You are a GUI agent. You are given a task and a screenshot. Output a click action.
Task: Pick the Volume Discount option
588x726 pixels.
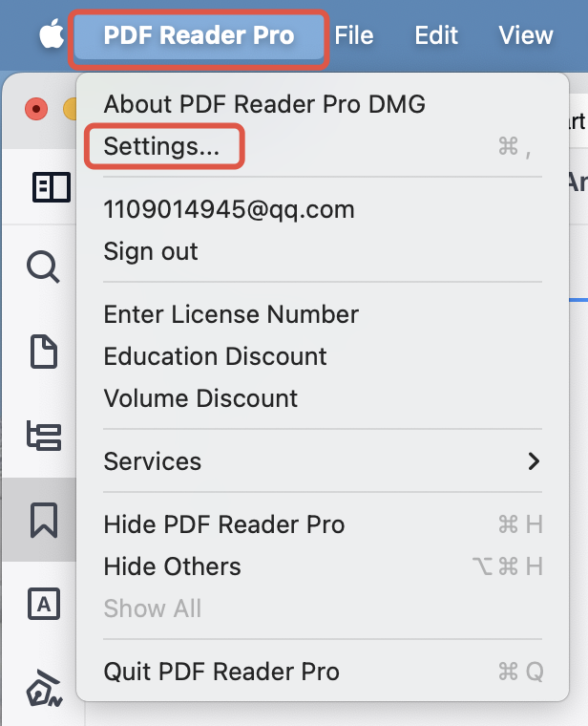pyautogui.click(x=200, y=398)
